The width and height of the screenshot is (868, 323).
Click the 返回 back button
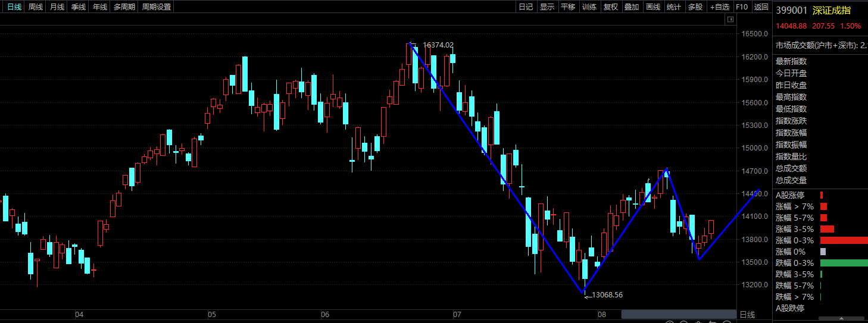tap(761, 7)
